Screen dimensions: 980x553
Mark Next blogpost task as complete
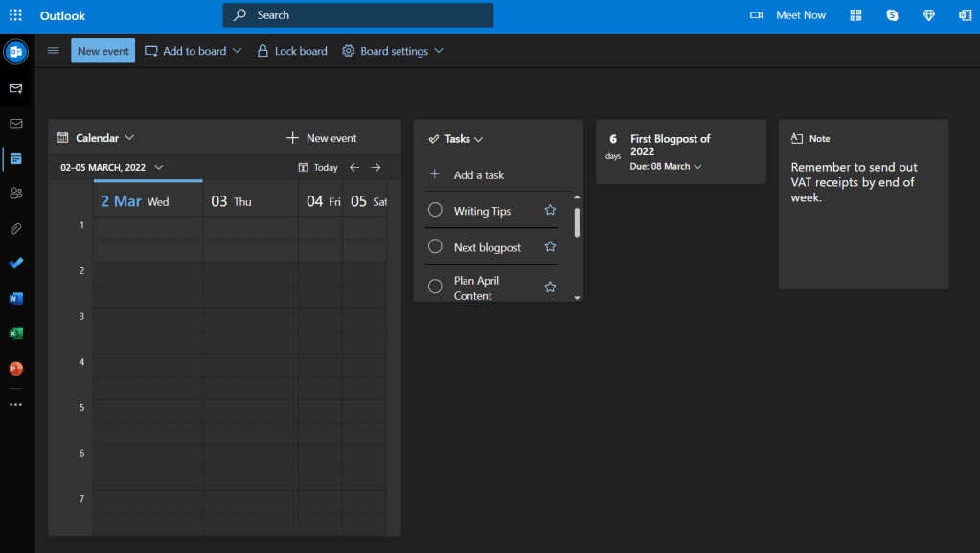435,247
